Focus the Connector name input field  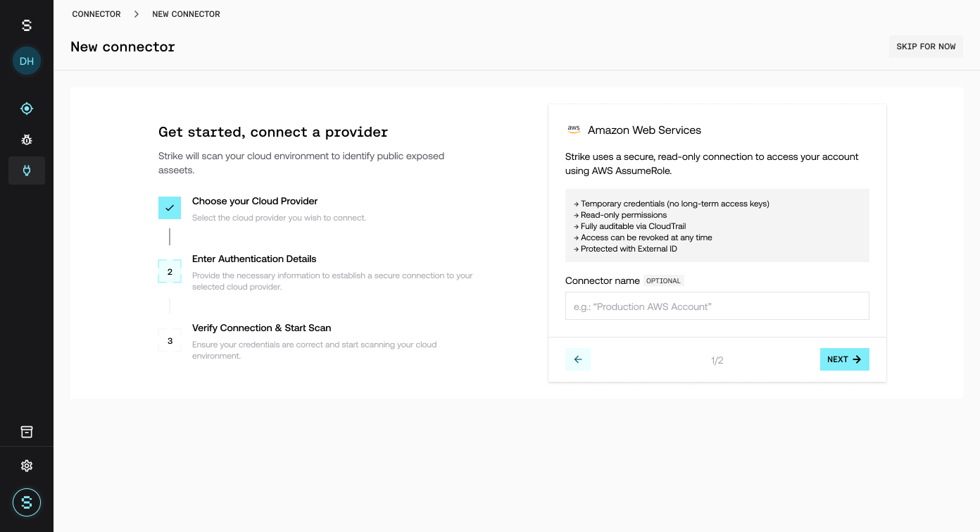point(717,306)
